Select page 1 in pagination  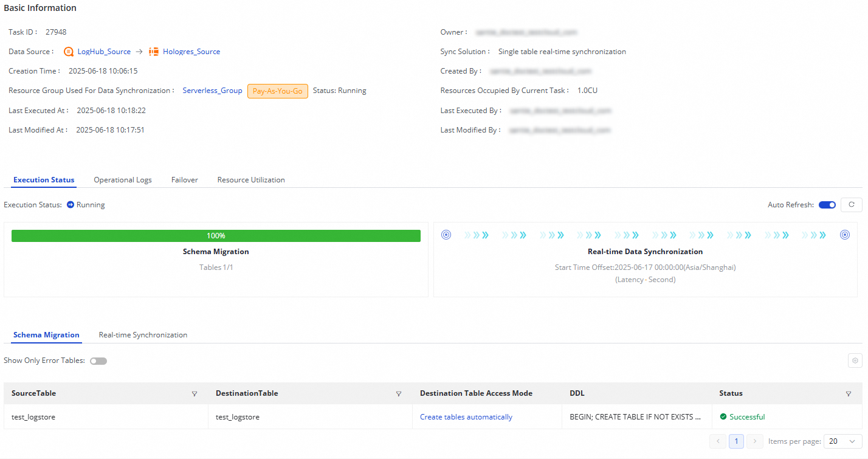coord(736,441)
